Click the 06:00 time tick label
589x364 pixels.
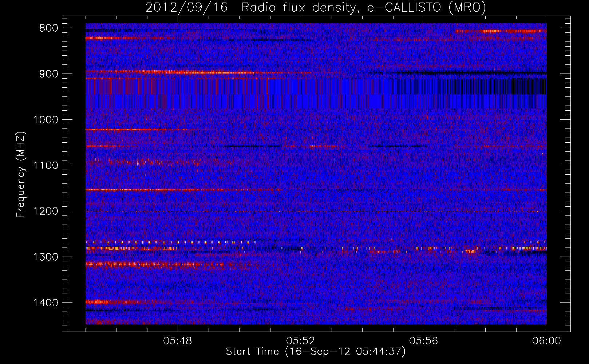[x=546, y=341]
